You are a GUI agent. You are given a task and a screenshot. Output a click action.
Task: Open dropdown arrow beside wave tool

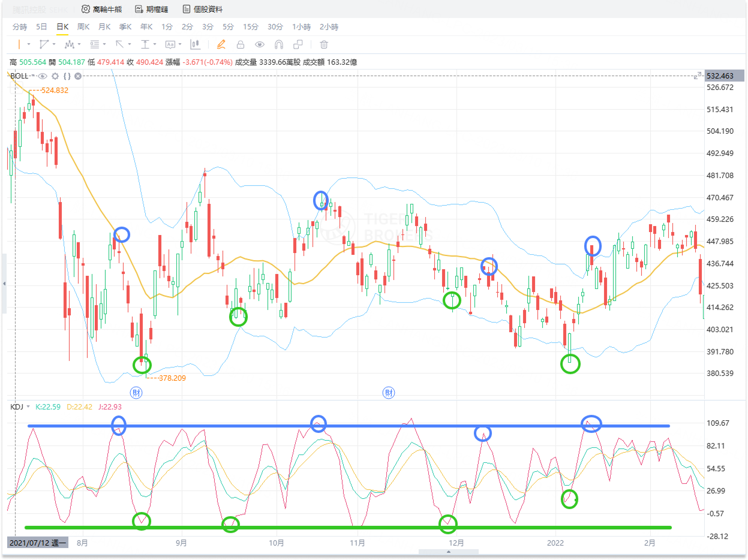(79, 44)
